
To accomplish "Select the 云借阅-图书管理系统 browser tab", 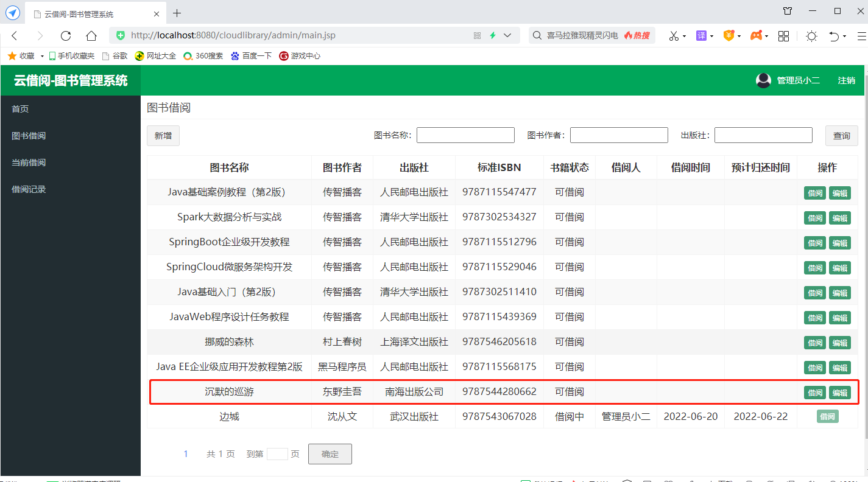I will pos(95,13).
